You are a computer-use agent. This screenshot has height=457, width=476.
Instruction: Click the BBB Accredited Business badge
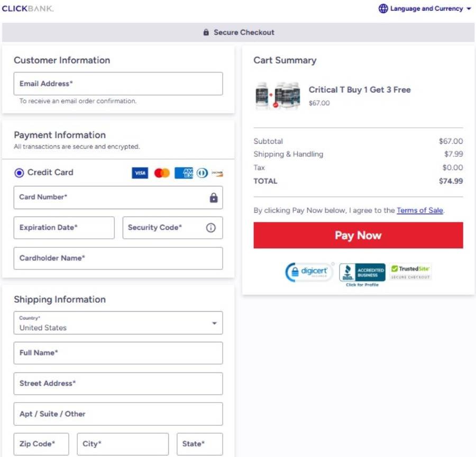pyautogui.click(x=363, y=272)
